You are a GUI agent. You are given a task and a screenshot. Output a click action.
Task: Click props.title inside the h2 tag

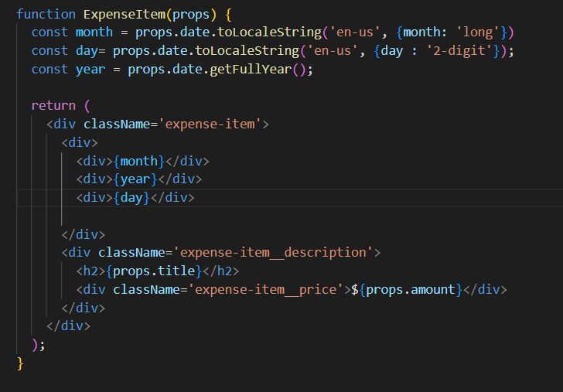pos(154,271)
